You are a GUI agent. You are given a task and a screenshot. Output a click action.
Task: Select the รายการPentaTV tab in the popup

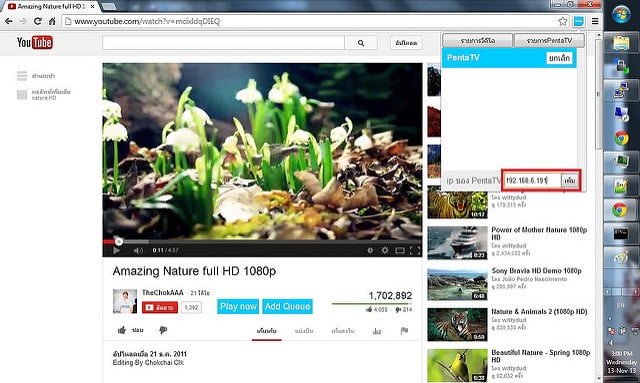pos(549,41)
